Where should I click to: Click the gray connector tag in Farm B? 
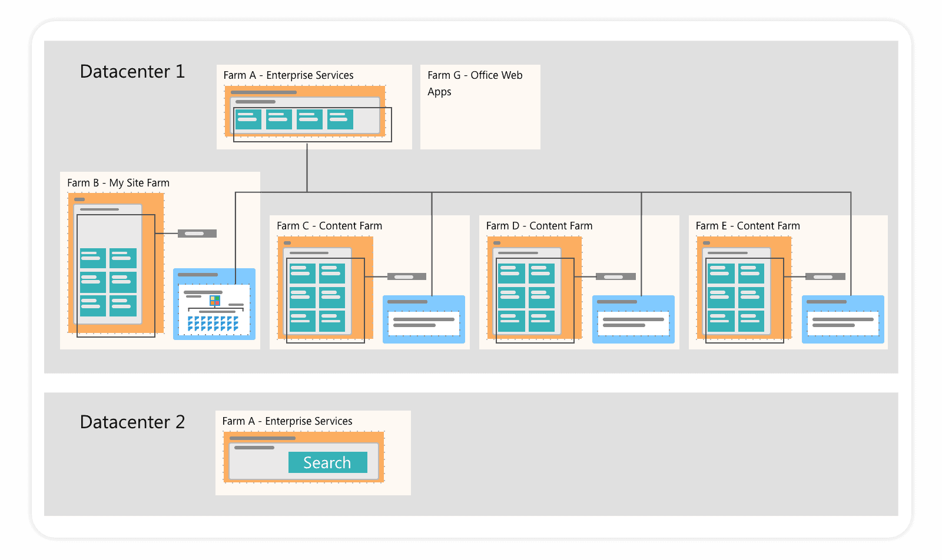[197, 234]
